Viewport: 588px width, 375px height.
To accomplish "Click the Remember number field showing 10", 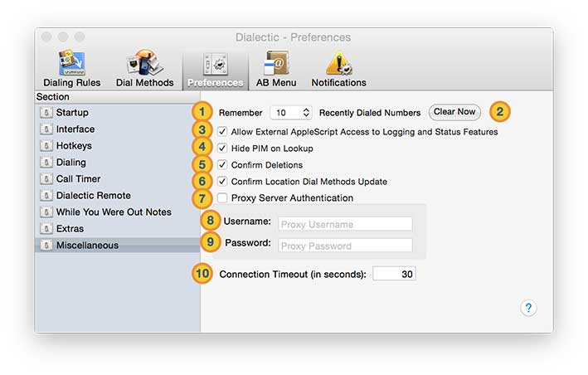I will [290, 113].
